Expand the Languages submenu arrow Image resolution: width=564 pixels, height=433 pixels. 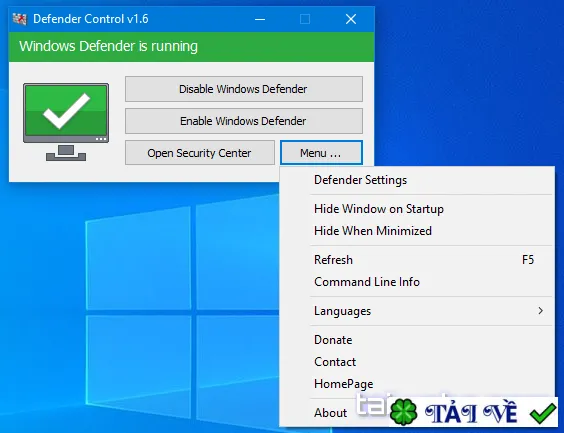[x=540, y=311]
